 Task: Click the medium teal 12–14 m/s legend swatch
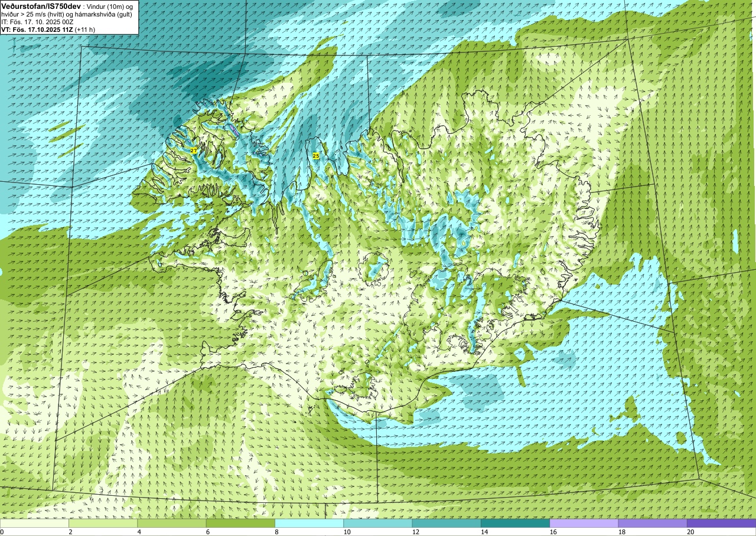pyautogui.click(x=447, y=523)
